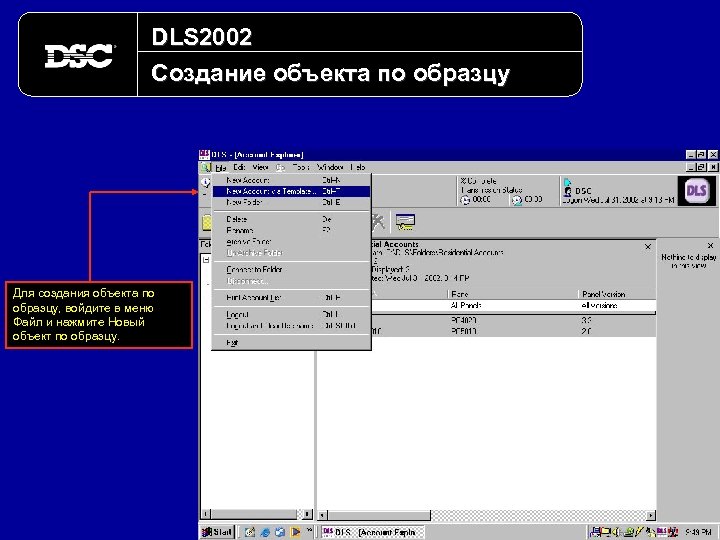Select Logout and Clear Username entry
This screenshot has width=720, height=540.
point(291,326)
